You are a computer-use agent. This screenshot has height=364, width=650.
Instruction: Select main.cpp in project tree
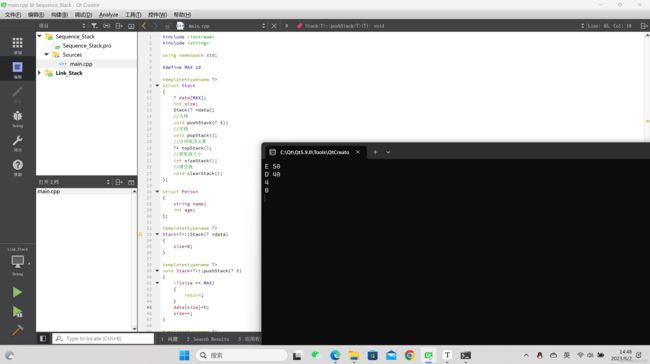(81, 64)
